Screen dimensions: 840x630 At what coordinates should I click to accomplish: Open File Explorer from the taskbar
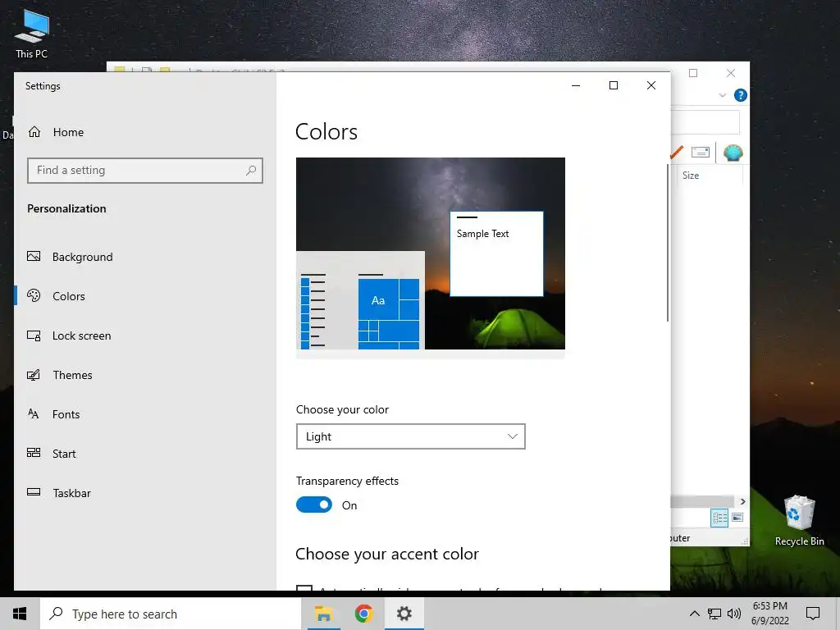coord(323,614)
